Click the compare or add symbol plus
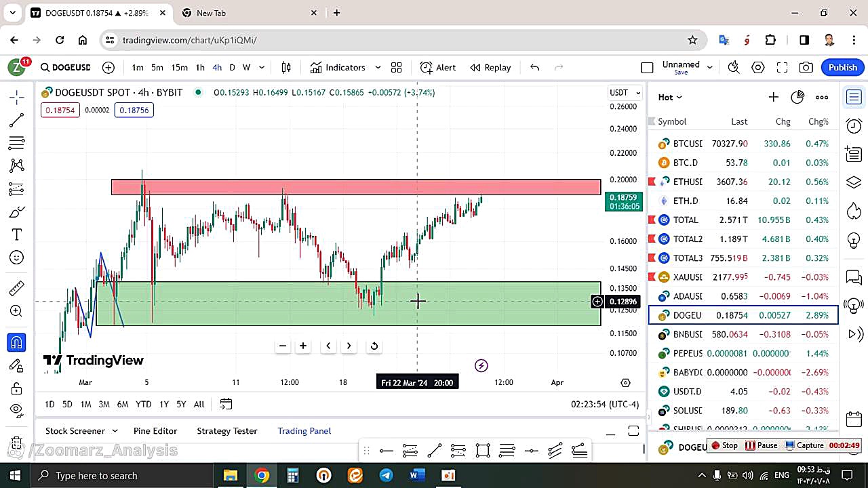This screenshot has height=488, width=868. pyautogui.click(x=108, y=67)
